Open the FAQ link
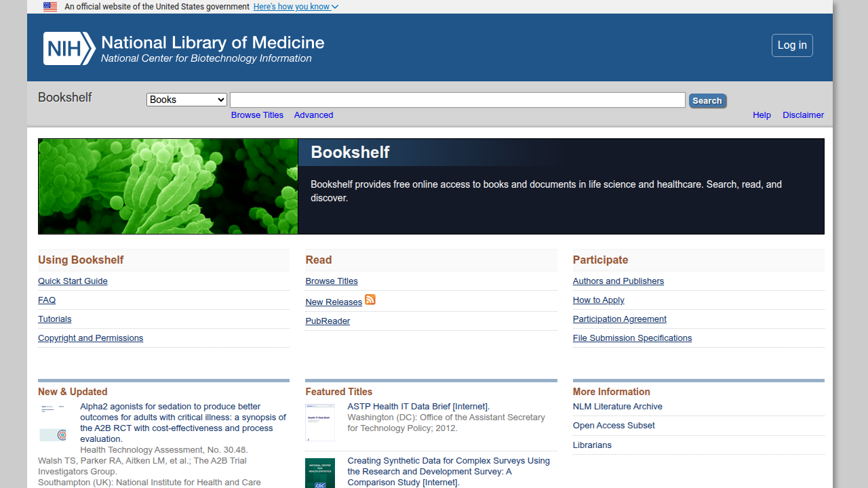 47,300
